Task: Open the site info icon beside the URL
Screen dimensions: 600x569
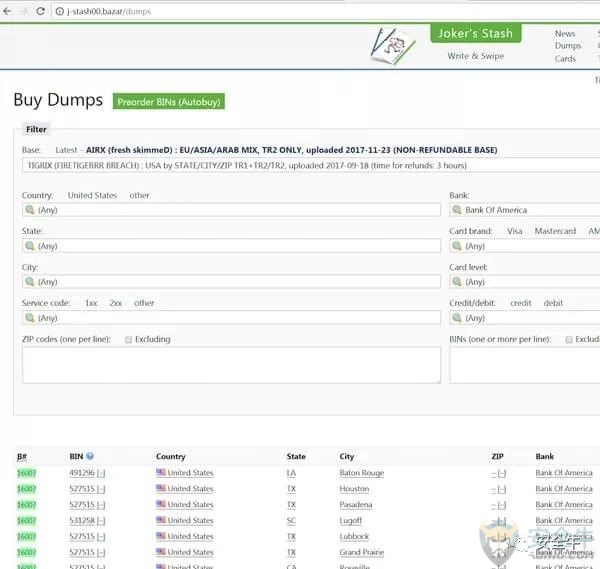Action: pos(60,11)
